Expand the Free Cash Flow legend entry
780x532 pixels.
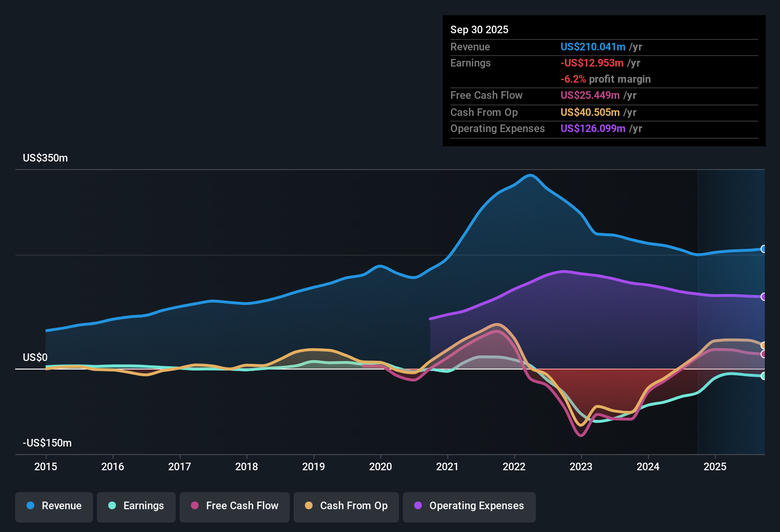[234, 506]
